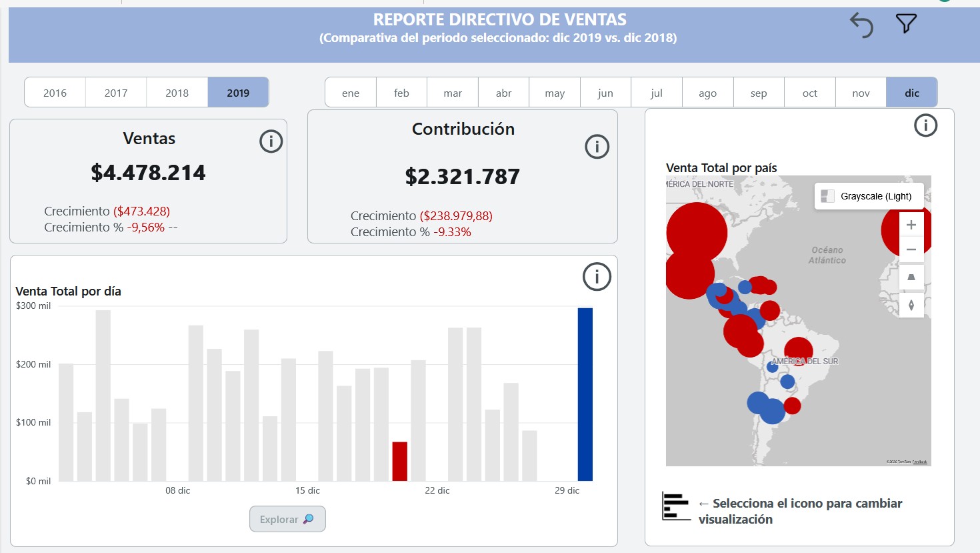
Task: Toggle map pitch tilt control
Action: (x=911, y=277)
